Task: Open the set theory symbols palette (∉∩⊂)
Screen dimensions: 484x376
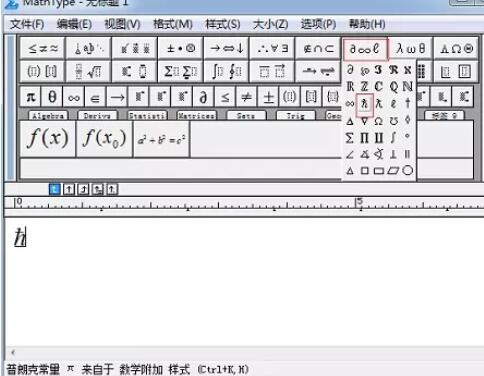Action: [x=318, y=49]
